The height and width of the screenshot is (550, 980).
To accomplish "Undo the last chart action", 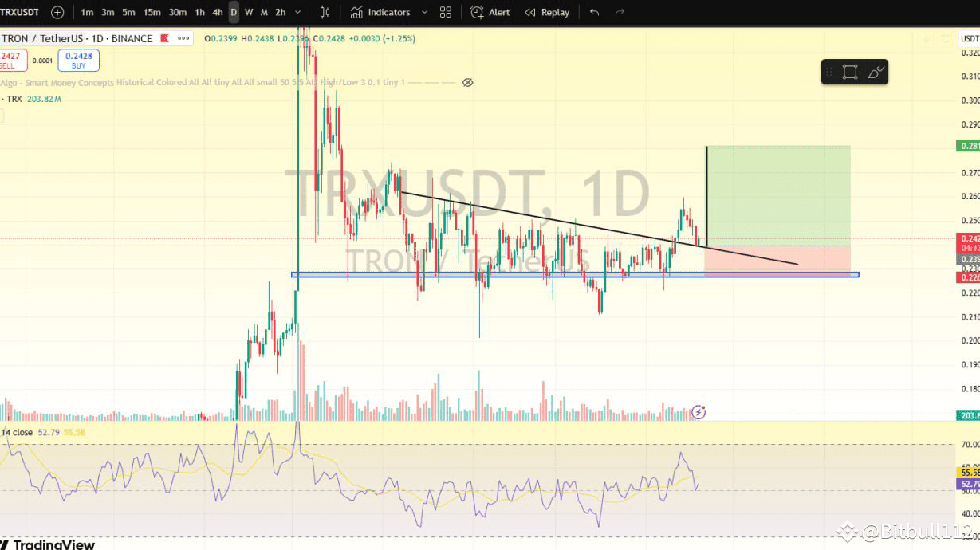I will 593,12.
